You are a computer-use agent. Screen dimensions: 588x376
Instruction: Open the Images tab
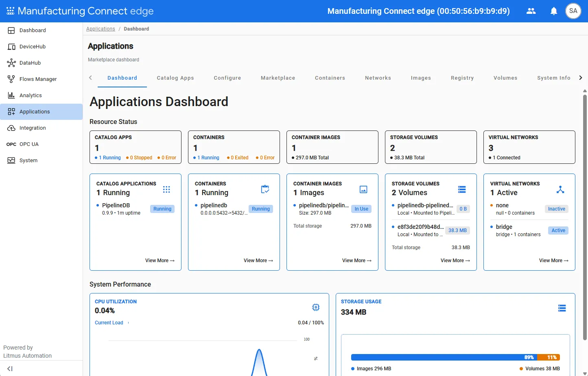click(421, 78)
